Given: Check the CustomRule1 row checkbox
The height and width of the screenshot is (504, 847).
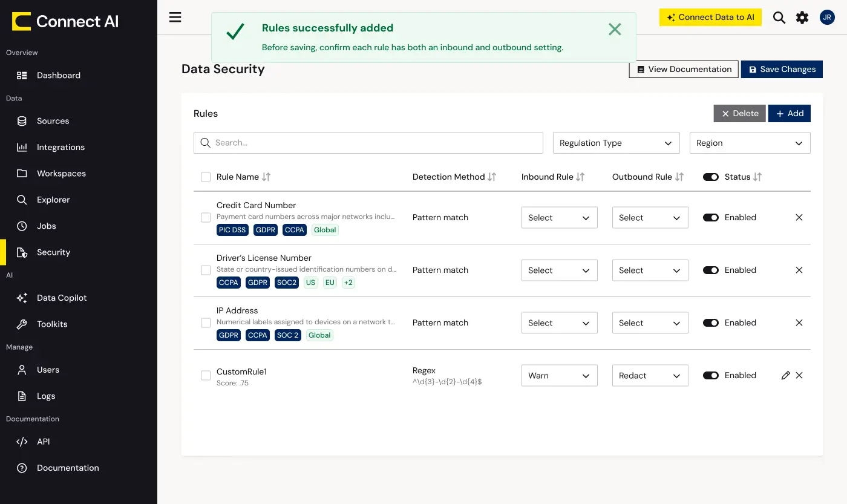Looking at the screenshot, I should [206, 375].
